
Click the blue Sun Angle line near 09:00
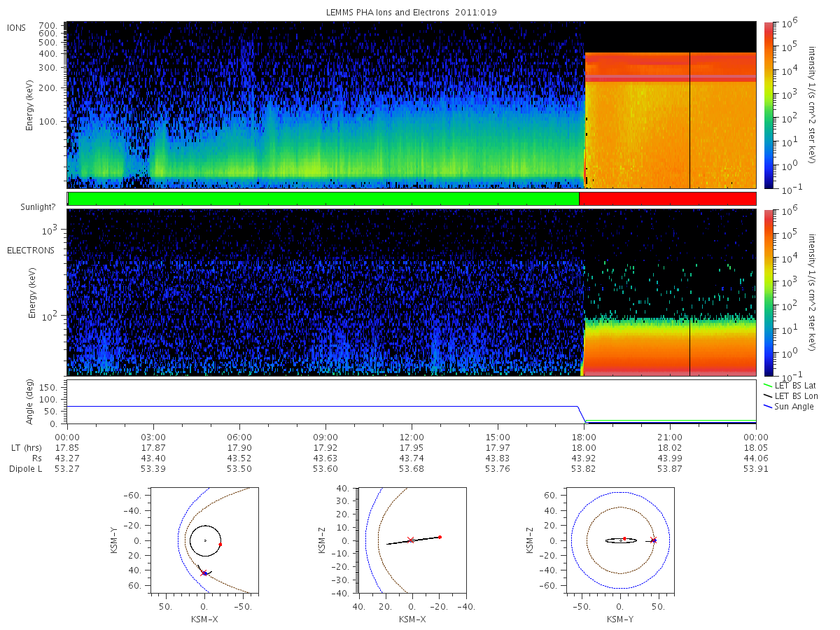click(325, 406)
